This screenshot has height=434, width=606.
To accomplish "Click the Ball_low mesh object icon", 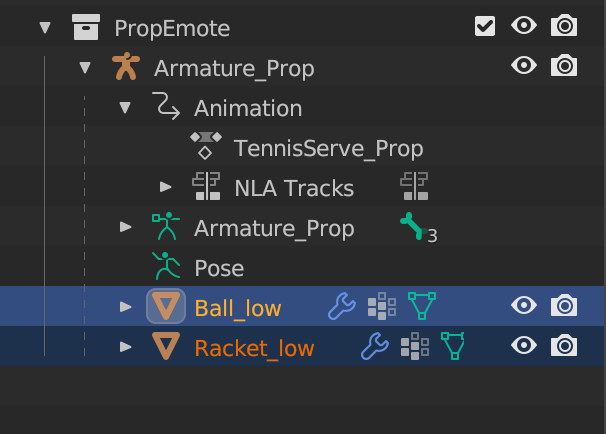I will point(165,307).
